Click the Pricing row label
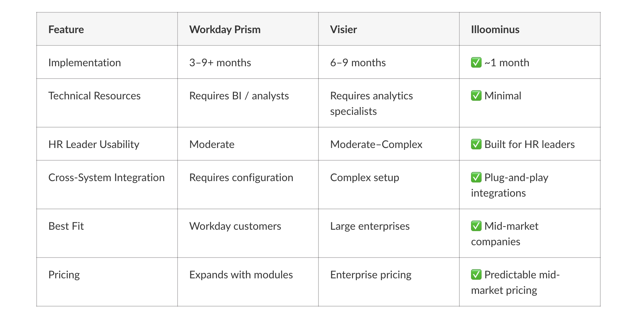This screenshot has height=334, width=644. (64, 274)
